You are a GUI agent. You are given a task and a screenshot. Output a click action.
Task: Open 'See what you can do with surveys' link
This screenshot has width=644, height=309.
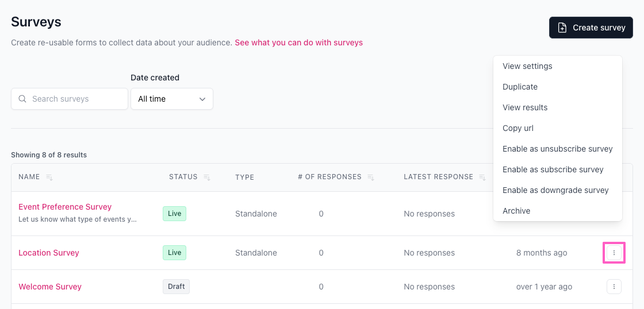[x=298, y=43]
